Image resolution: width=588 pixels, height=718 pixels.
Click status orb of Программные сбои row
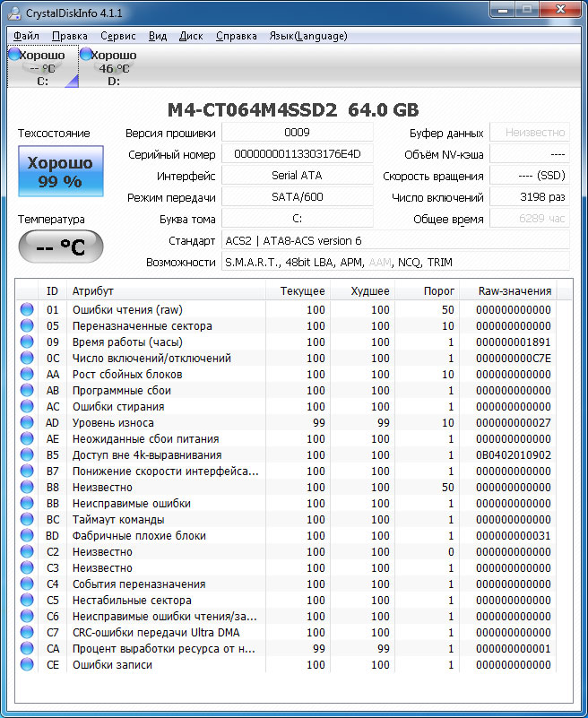click(x=27, y=390)
